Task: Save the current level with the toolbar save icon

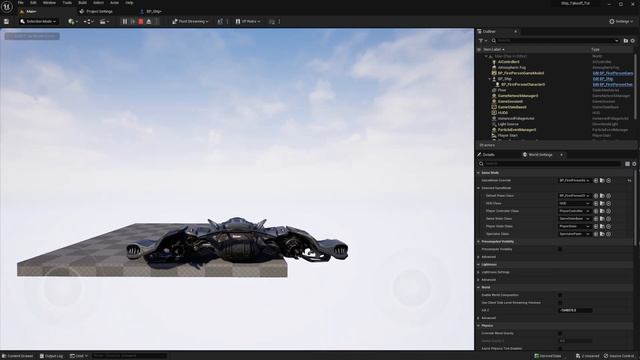Action: click(x=6, y=21)
